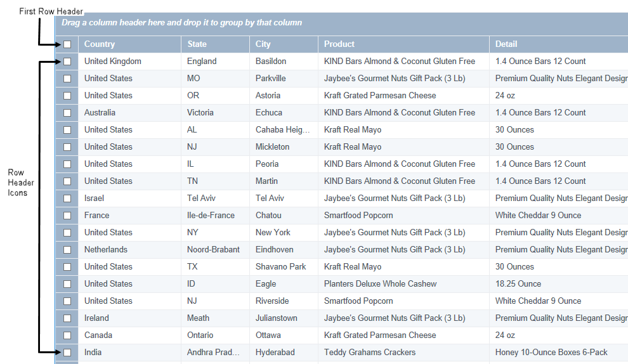
Task: Check the header select-all checkbox
Action: [x=67, y=44]
